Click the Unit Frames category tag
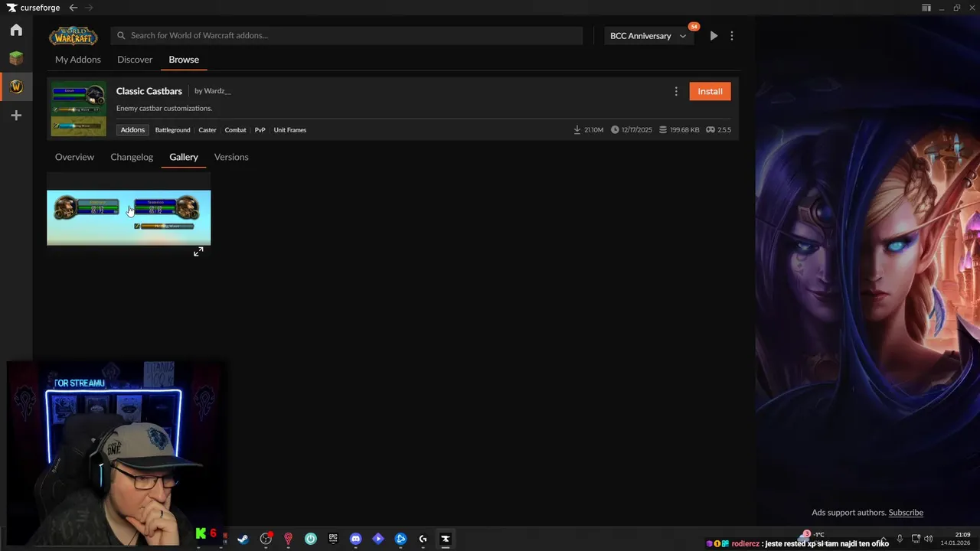Image resolution: width=980 pixels, height=551 pixels. [290, 130]
